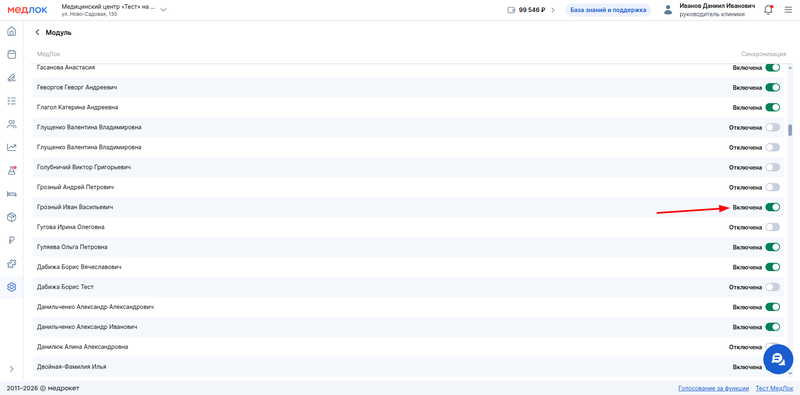Select the name Данилюк Алина Александровна
Screen dimensions: 800x395
pos(82,347)
